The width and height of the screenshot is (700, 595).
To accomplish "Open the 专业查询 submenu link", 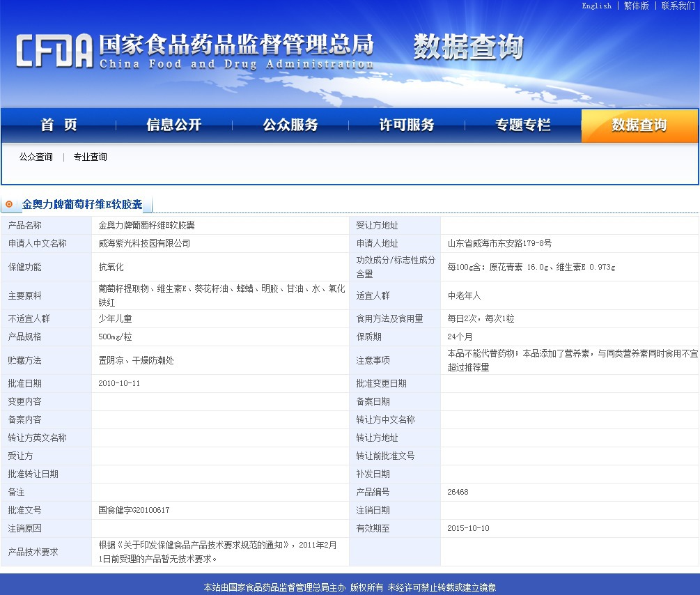I will click(x=90, y=157).
